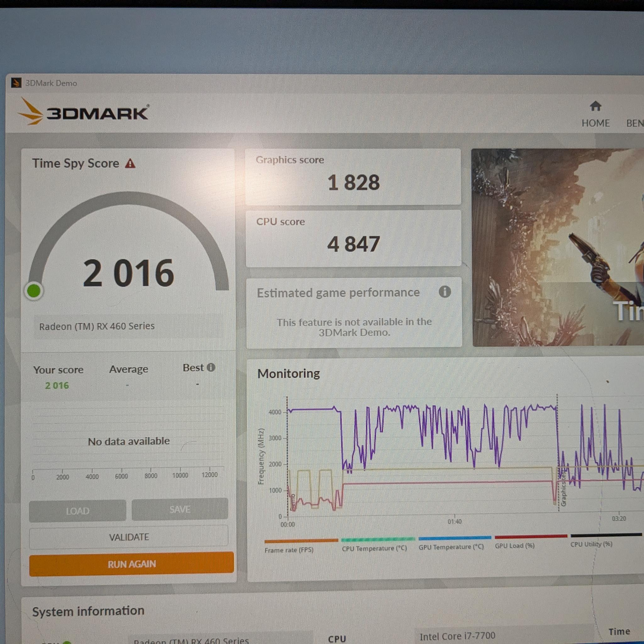The height and width of the screenshot is (644, 644).
Task: Click the VALIDATE button
Action: click(129, 537)
